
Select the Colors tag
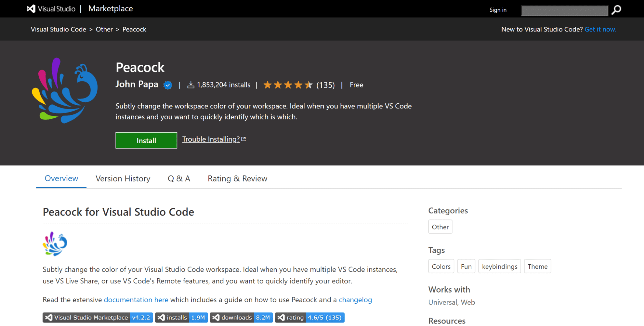click(x=441, y=266)
